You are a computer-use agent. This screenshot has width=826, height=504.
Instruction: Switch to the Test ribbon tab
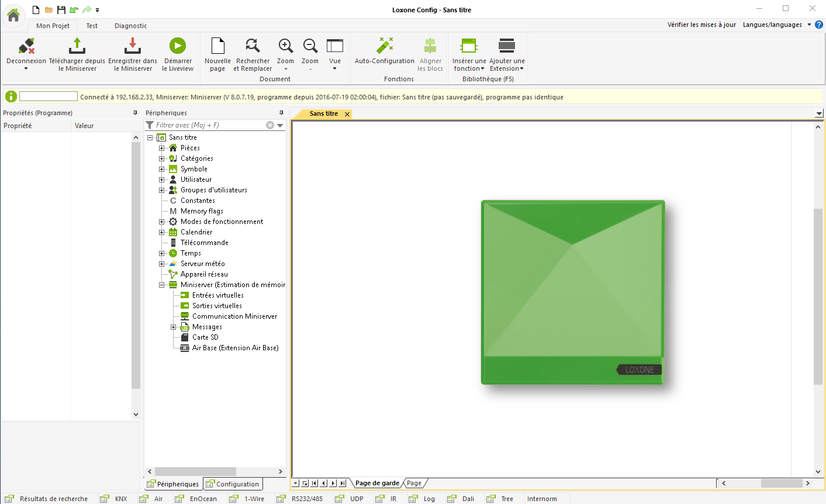tap(92, 26)
